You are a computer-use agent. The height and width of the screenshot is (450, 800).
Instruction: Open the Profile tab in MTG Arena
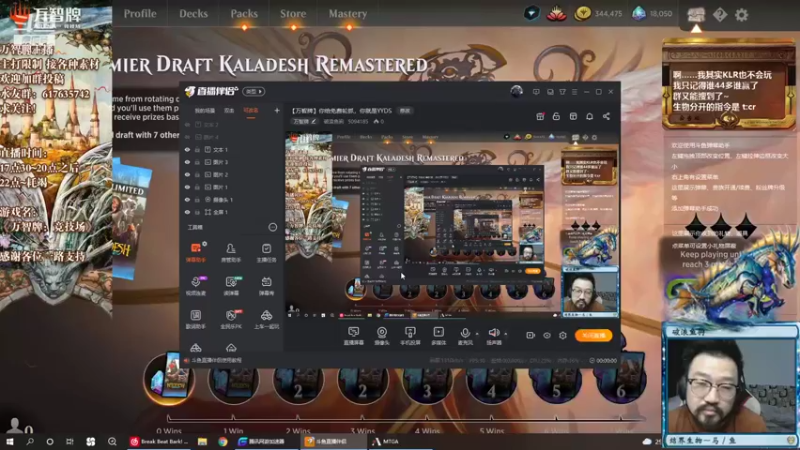coord(140,14)
